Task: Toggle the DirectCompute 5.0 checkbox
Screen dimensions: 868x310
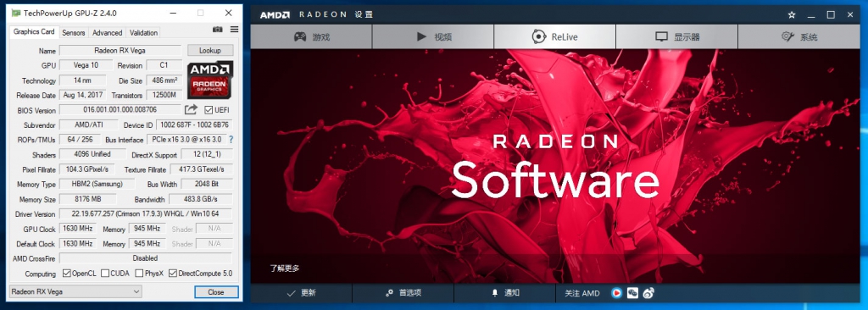Action: [173, 273]
